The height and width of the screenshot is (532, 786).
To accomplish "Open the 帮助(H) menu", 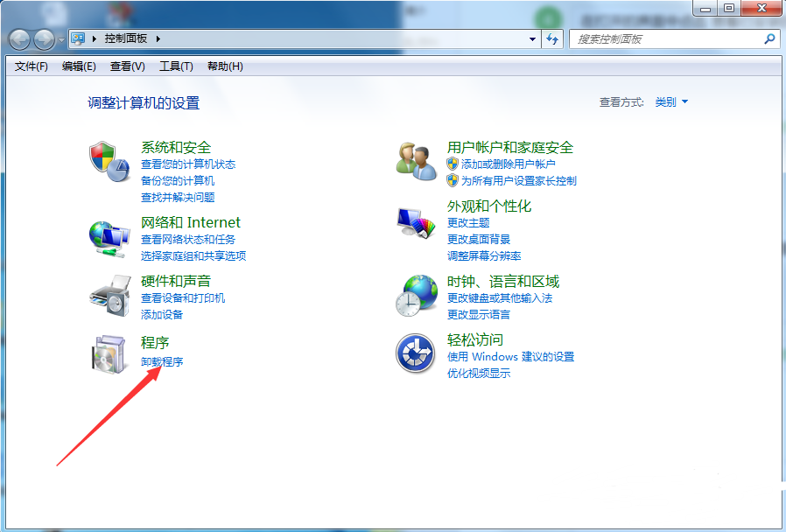I will [x=225, y=66].
